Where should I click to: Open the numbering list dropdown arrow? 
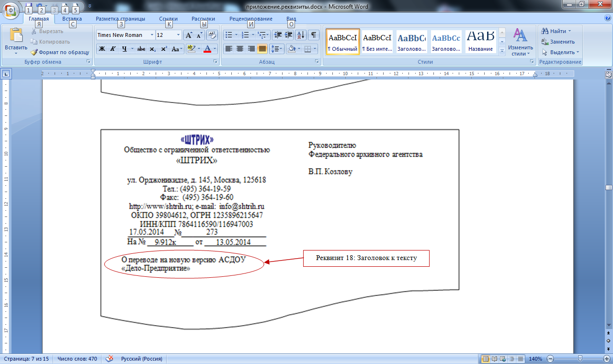point(253,35)
